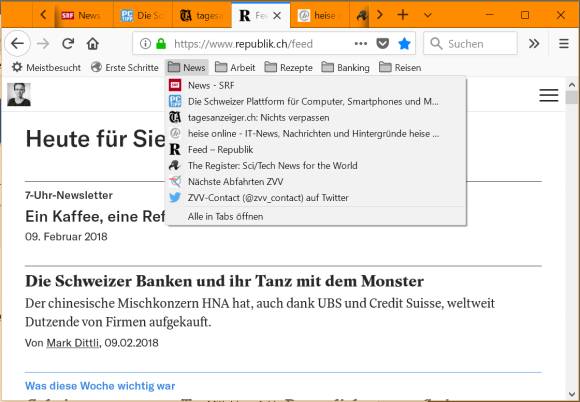This screenshot has height=402, width=580.
Task: Reload the current page
Action: coord(68,44)
